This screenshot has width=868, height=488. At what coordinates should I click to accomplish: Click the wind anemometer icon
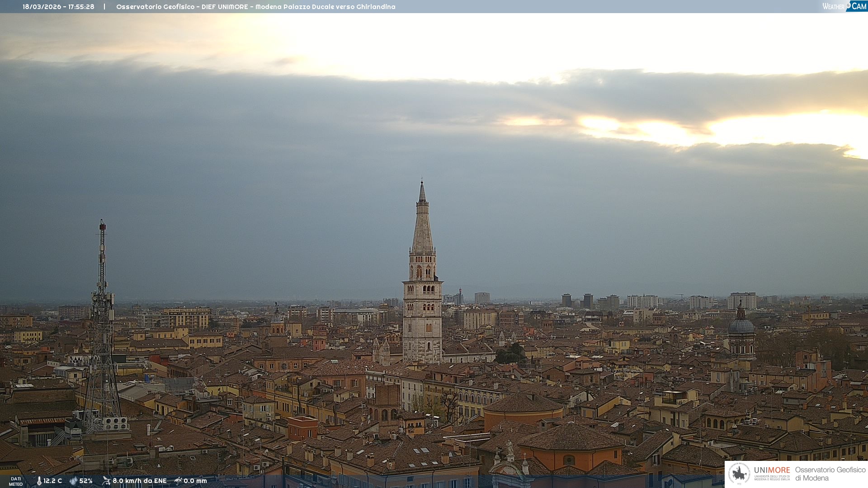(x=106, y=481)
